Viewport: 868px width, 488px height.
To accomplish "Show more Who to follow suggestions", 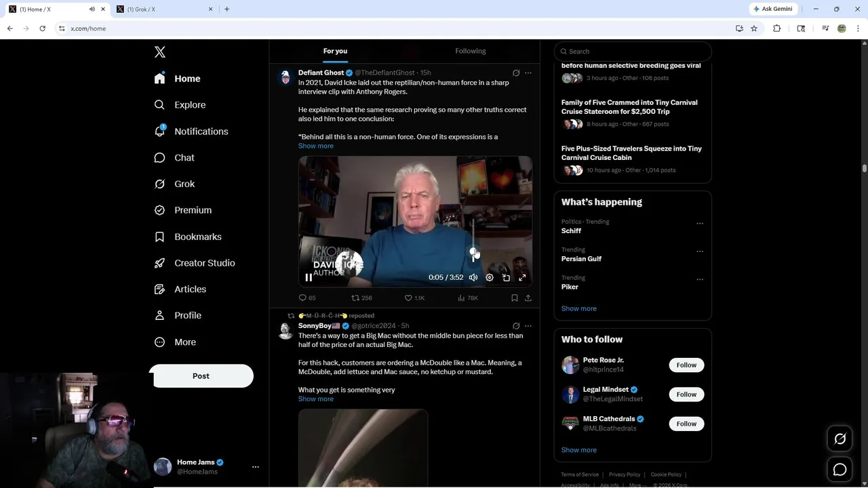I will [x=578, y=450].
